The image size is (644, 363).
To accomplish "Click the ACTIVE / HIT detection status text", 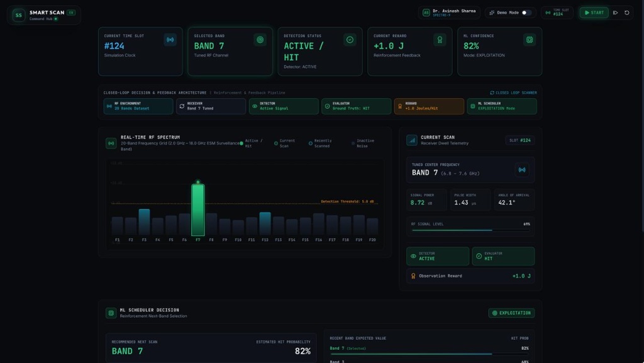I will (304, 52).
